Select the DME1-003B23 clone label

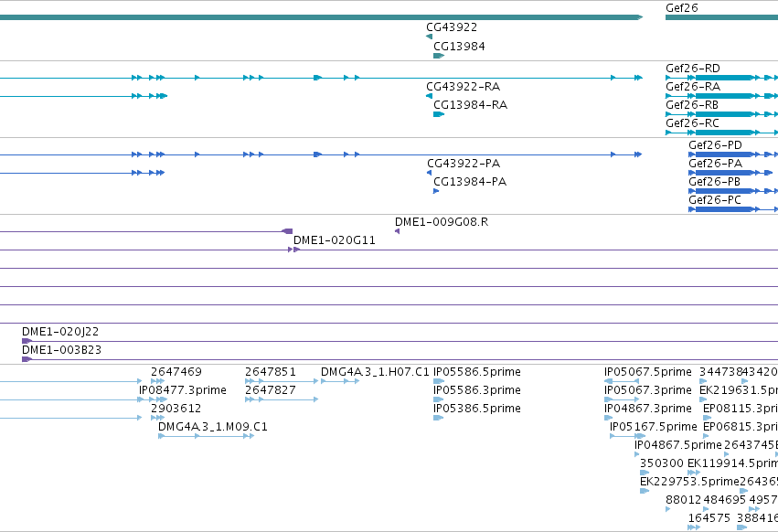click(x=61, y=350)
